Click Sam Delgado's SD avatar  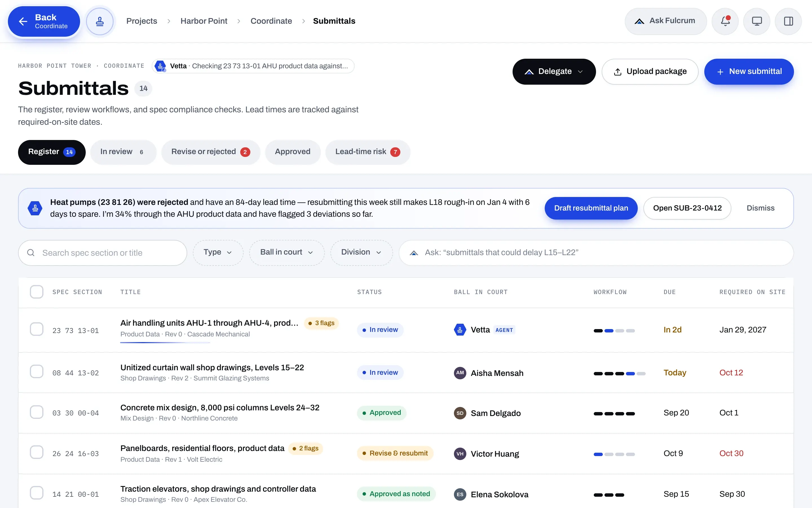tap(460, 413)
